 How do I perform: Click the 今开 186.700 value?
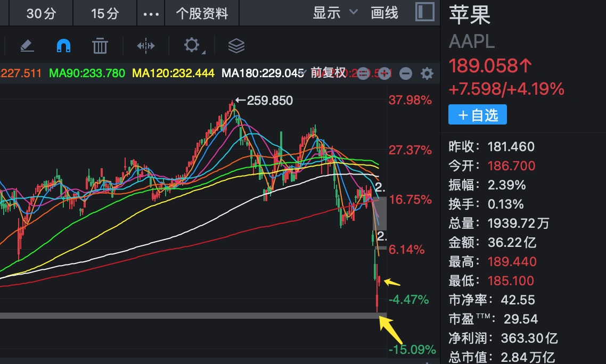(511, 166)
